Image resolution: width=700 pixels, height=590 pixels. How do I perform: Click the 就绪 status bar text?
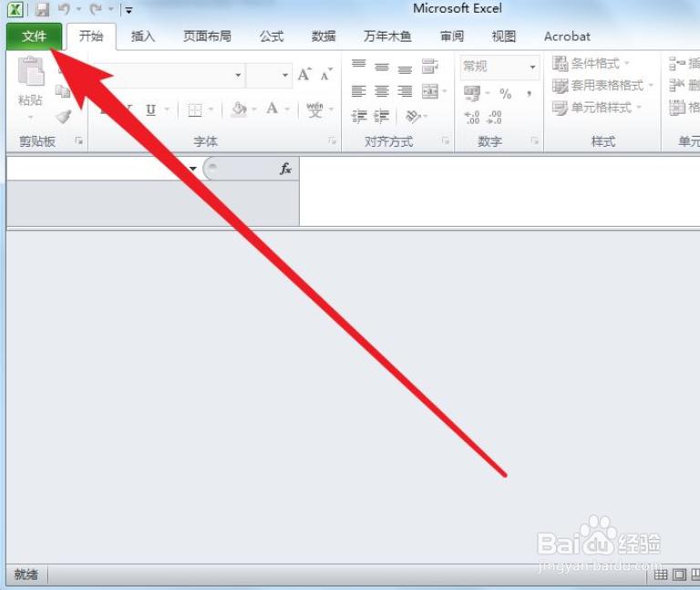26,574
